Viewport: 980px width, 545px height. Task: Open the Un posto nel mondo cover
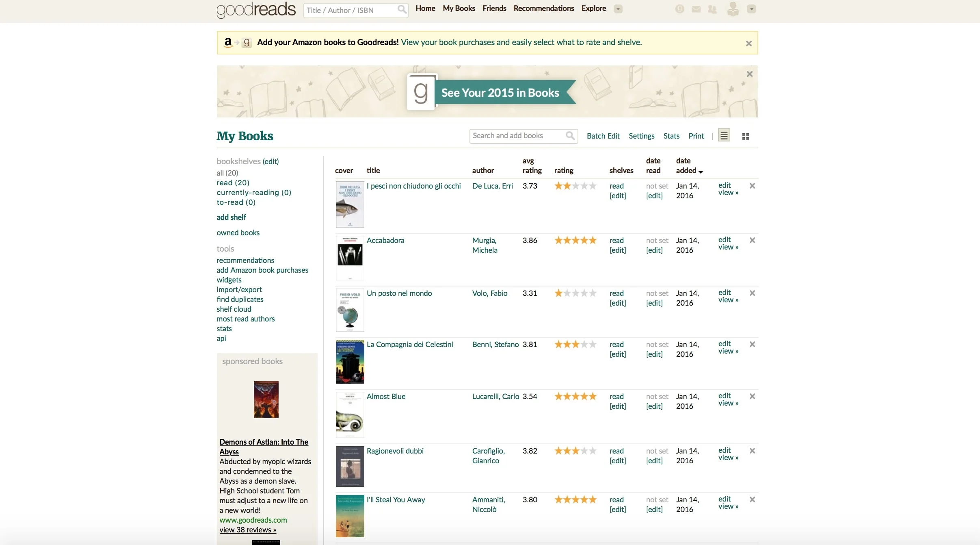(350, 310)
